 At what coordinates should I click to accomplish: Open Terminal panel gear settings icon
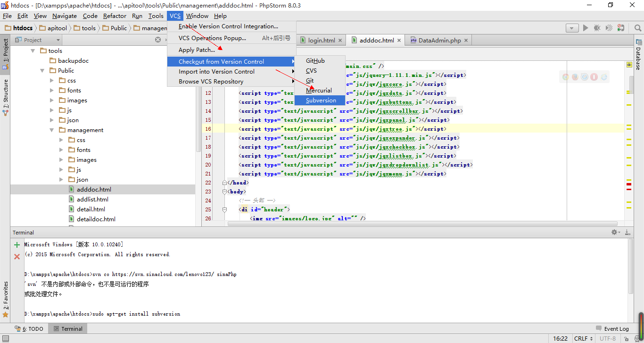[615, 232]
